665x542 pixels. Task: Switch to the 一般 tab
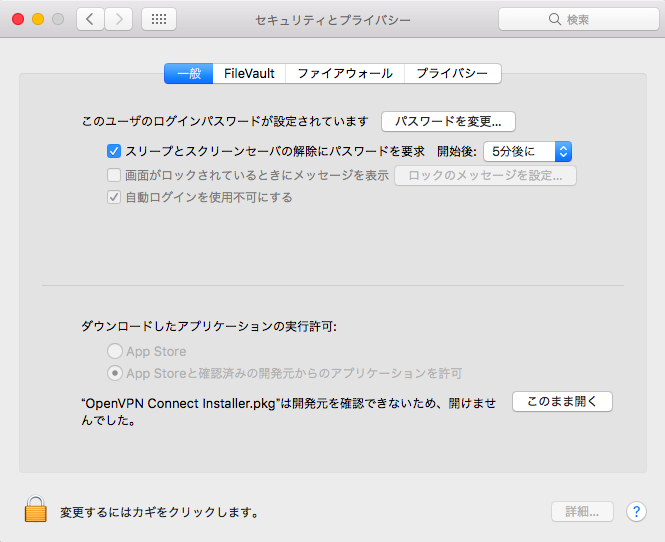pos(189,73)
